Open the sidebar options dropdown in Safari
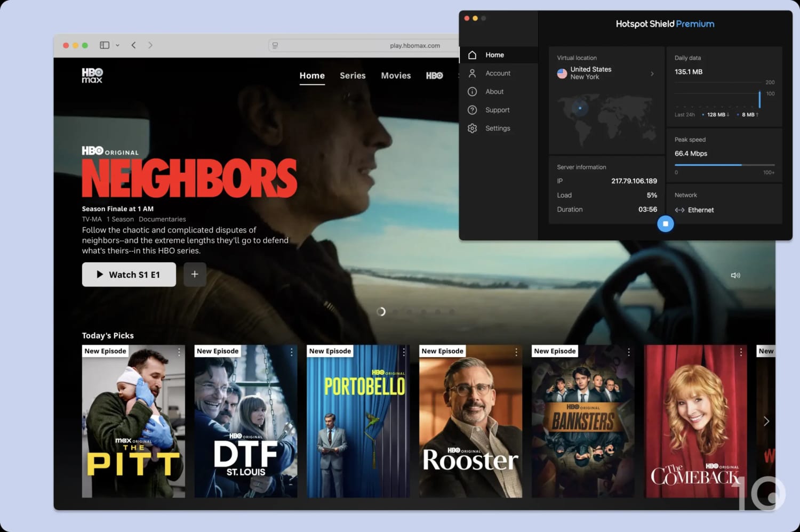This screenshot has height=532, width=800. click(116, 45)
